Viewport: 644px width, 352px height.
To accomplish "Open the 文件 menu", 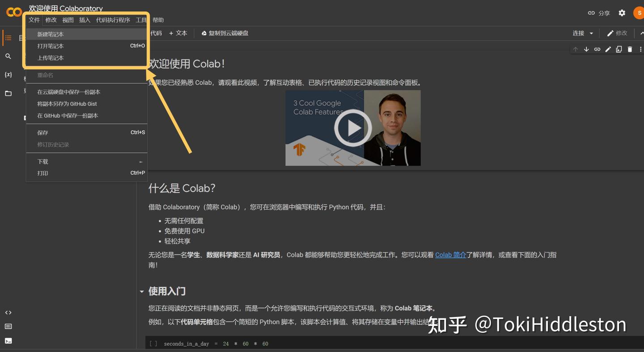I will click(x=34, y=20).
